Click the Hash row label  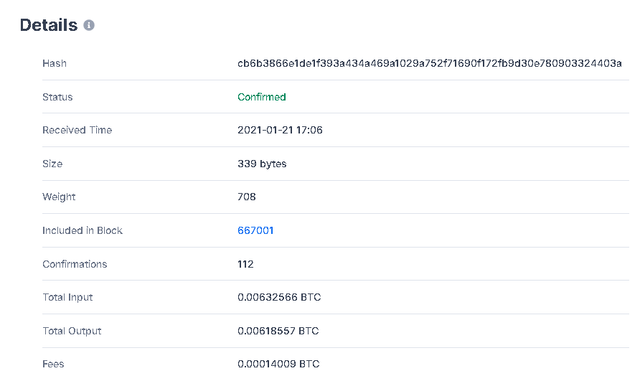[54, 63]
